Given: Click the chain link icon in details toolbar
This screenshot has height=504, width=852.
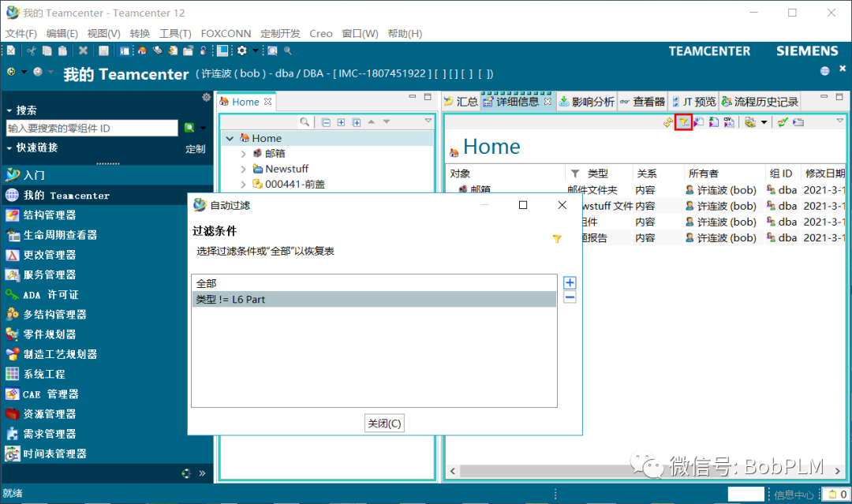Looking at the screenshot, I should tap(750, 123).
